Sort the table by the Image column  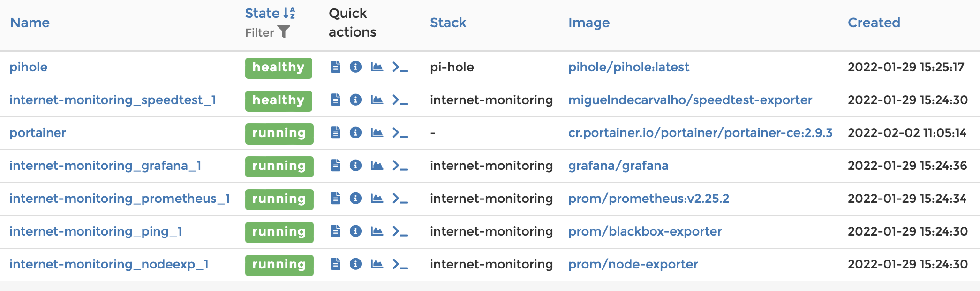tap(589, 22)
